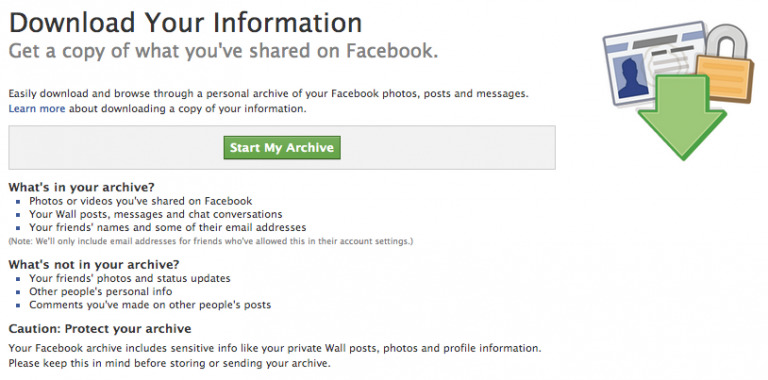The width and height of the screenshot is (768, 380).
Task: Click the green download arrow icon
Action: (x=682, y=118)
